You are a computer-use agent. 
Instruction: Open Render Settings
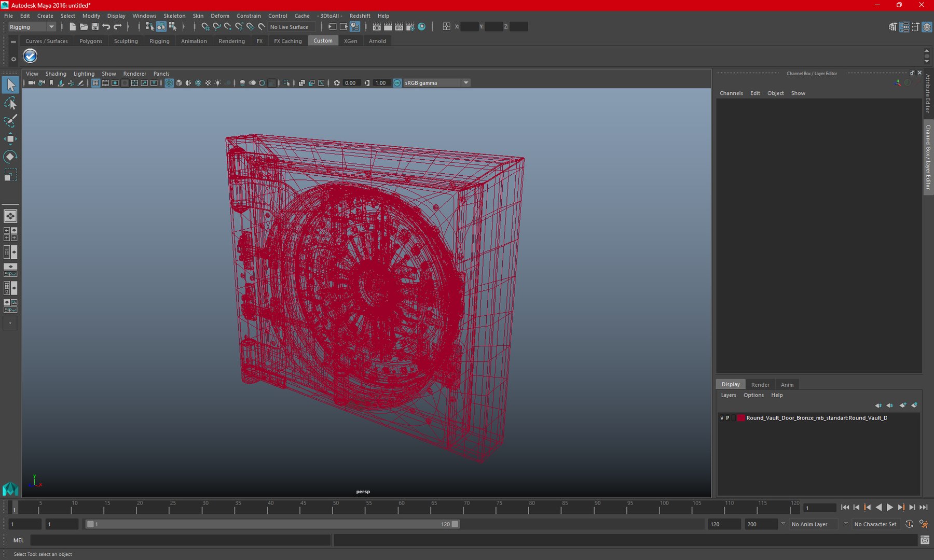[x=410, y=26]
